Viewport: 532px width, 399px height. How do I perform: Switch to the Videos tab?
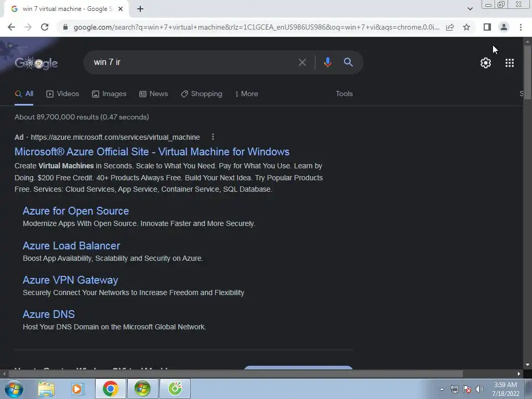coord(62,94)
